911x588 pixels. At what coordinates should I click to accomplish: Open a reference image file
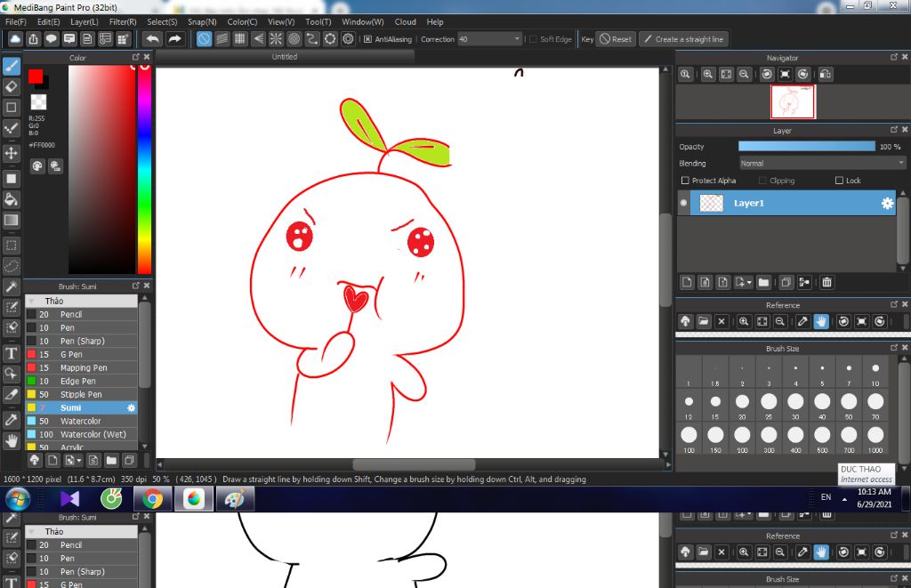pos(704,321)
